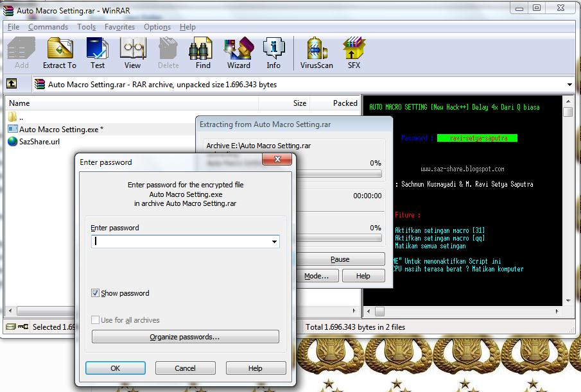Sort by the Name column header
581x392 pixels.
131,103
